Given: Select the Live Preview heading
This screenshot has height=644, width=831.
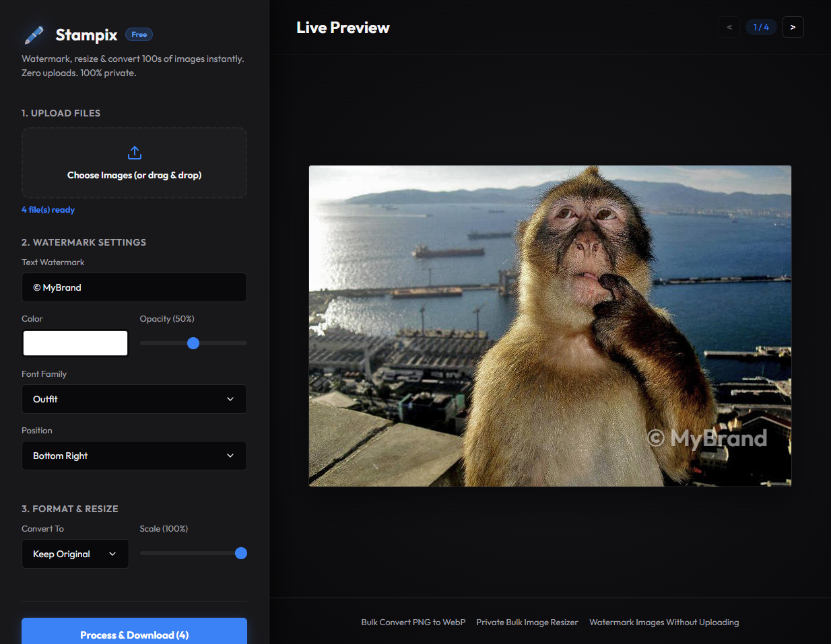Looking at the screenshot, I should (343, 28).
